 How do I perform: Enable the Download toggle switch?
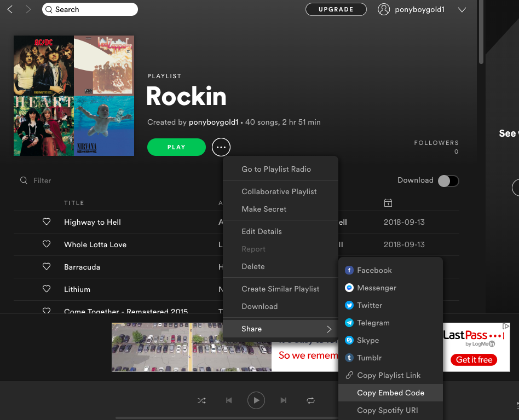[448, 181]
